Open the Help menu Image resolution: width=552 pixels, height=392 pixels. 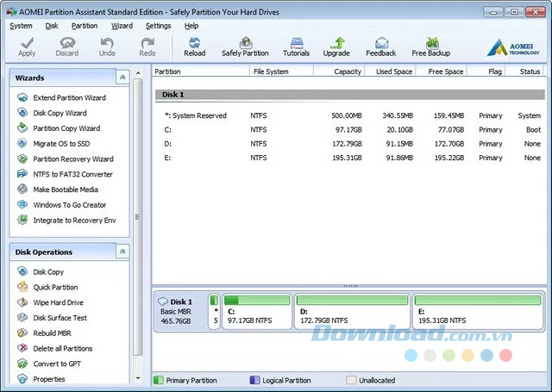coord(191,26)
